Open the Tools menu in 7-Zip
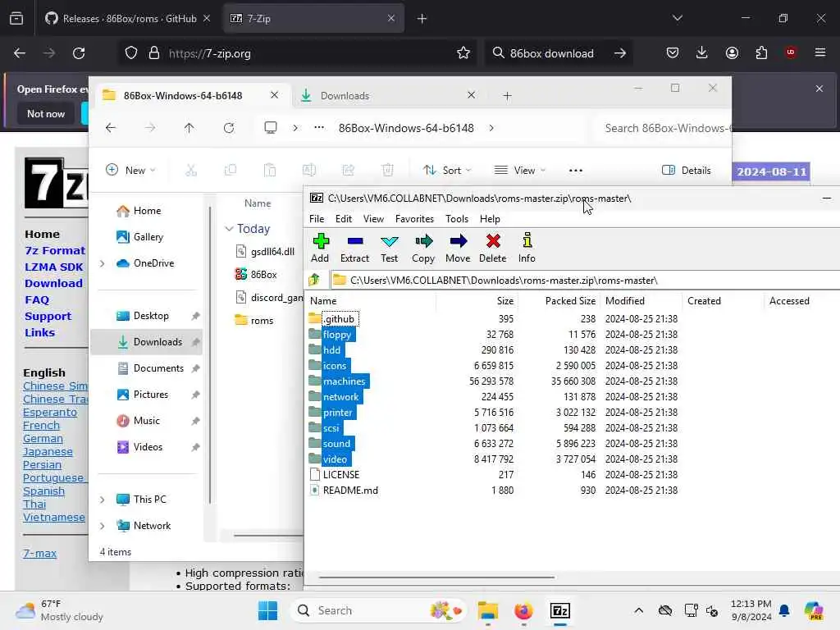Screen dimensions: 840x630 point(457,218)
